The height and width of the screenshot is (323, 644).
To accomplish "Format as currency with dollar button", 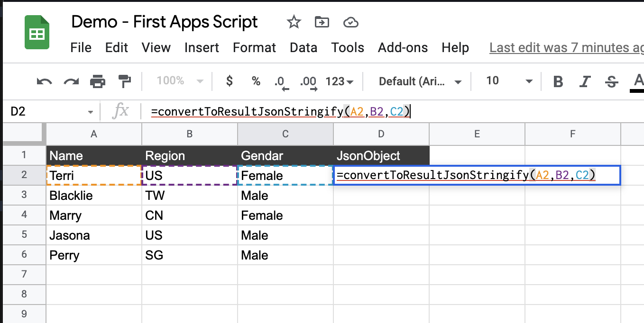I will (x=230, y=81).
